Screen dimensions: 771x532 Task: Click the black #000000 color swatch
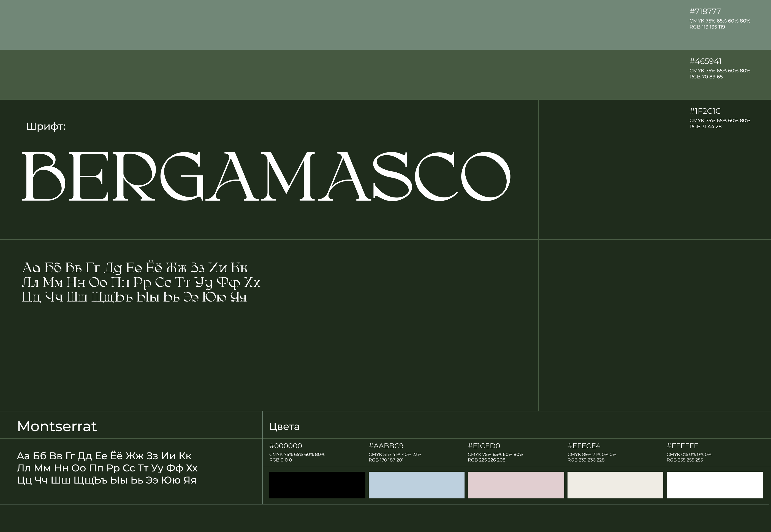317,485
